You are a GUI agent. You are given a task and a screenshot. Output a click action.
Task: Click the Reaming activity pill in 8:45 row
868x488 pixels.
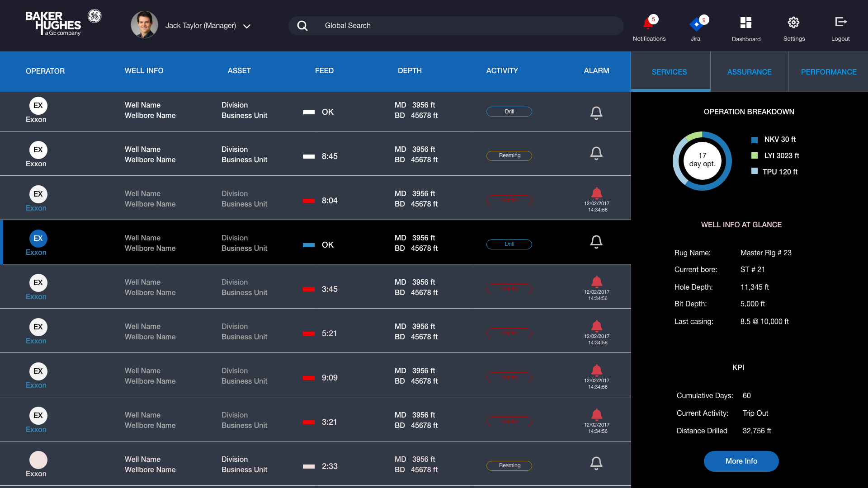(x=509, y=155)
